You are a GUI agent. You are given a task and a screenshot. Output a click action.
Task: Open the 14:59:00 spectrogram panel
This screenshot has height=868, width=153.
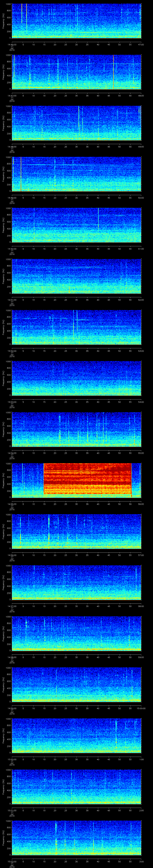pyautogui.click(x=77, y=685)
